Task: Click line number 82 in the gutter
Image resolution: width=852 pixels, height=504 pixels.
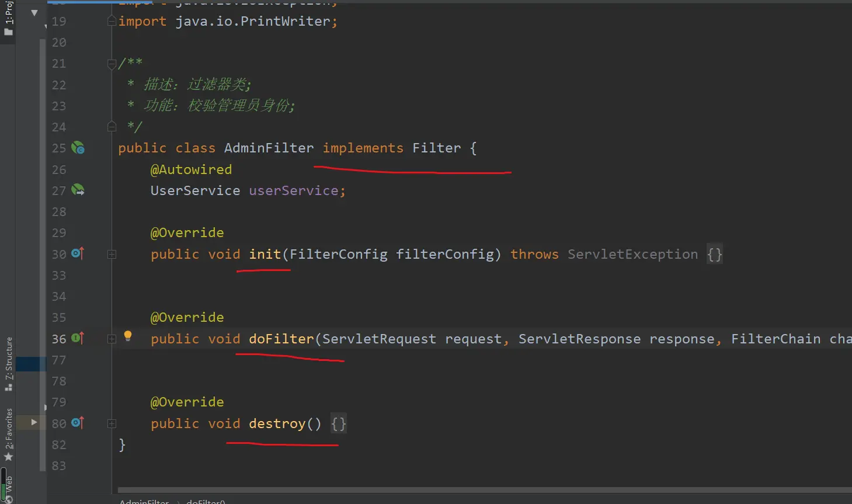Action: point(59,444)
